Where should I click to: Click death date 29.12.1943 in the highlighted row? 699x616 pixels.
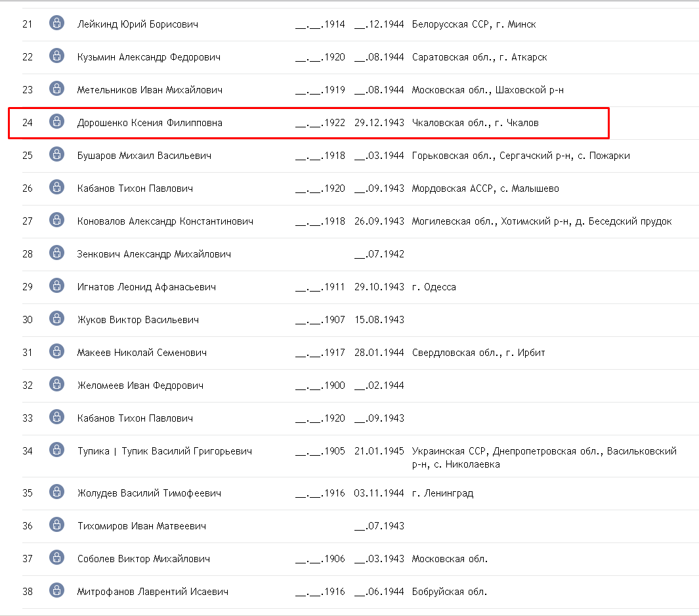[379, 123]
